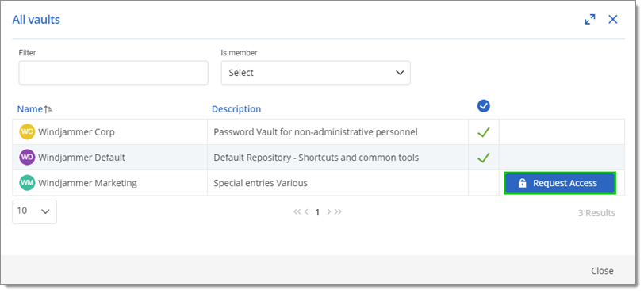Go to the first page using the double-left arrow
Viewport: 644px width, 293px height.
tap(297, 211)
